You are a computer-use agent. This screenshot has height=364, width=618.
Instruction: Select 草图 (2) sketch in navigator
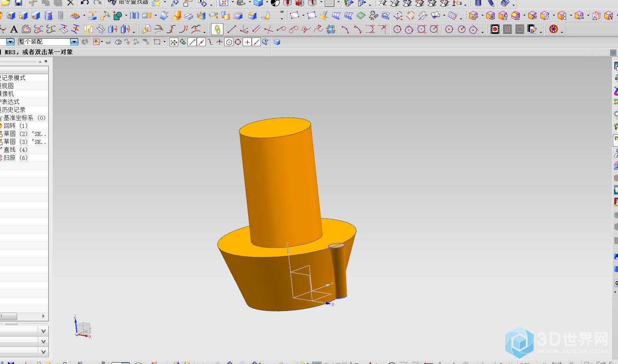coord(24,134)
